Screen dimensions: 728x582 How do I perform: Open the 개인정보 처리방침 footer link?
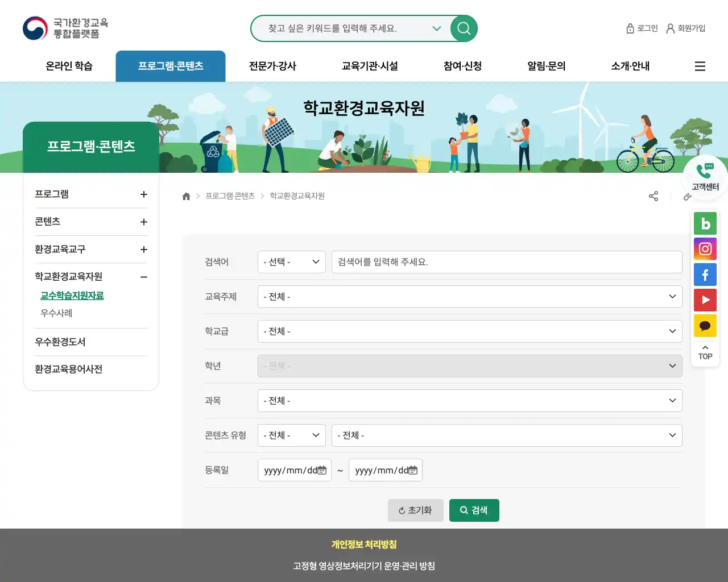click(x=364, y=544)
